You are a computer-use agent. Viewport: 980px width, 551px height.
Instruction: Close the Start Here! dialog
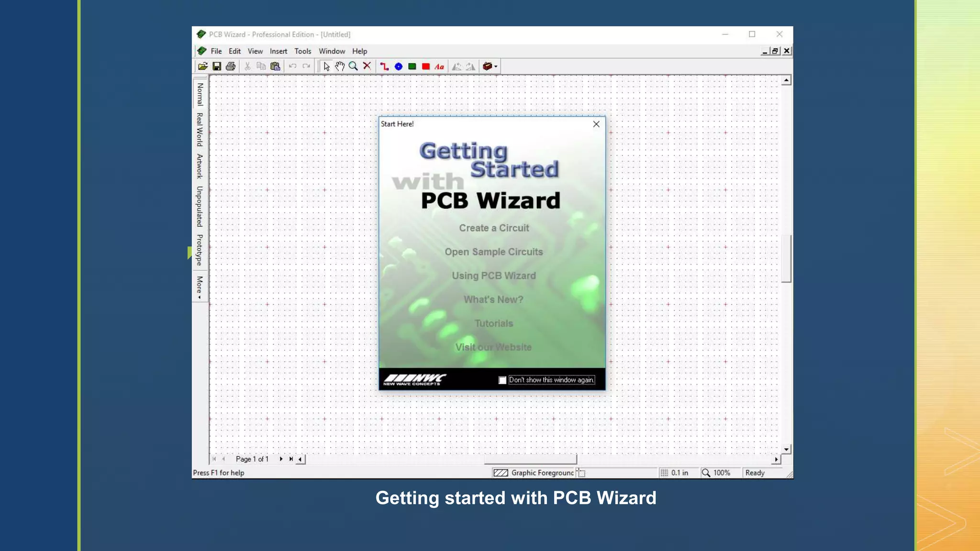tap(596, 124)
